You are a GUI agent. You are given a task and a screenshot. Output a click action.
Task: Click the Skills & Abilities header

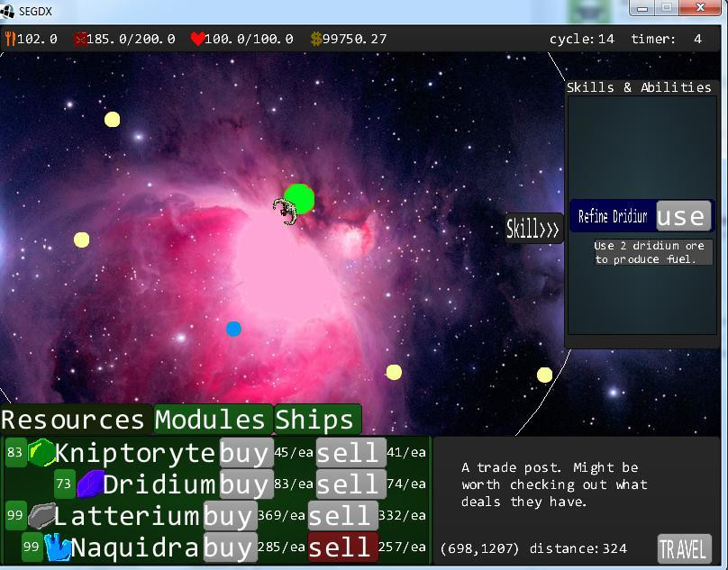pyautogui.click(x=639, y=86)
